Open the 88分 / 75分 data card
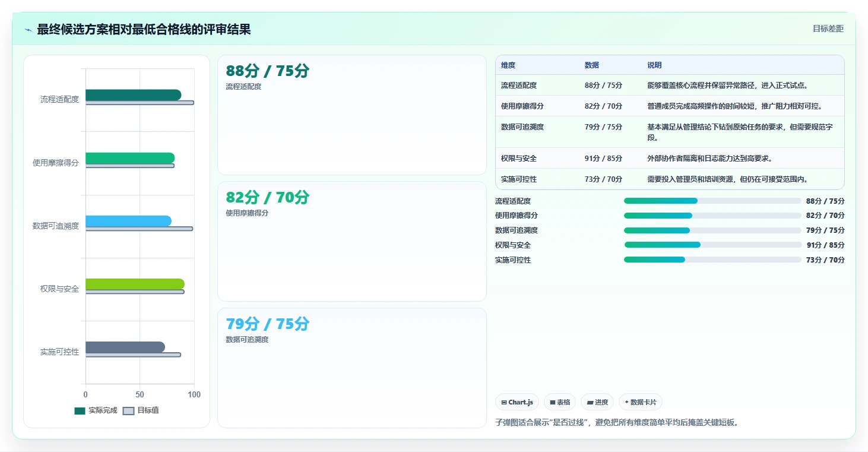Screen dimensions: 868x452 [352, 115]
